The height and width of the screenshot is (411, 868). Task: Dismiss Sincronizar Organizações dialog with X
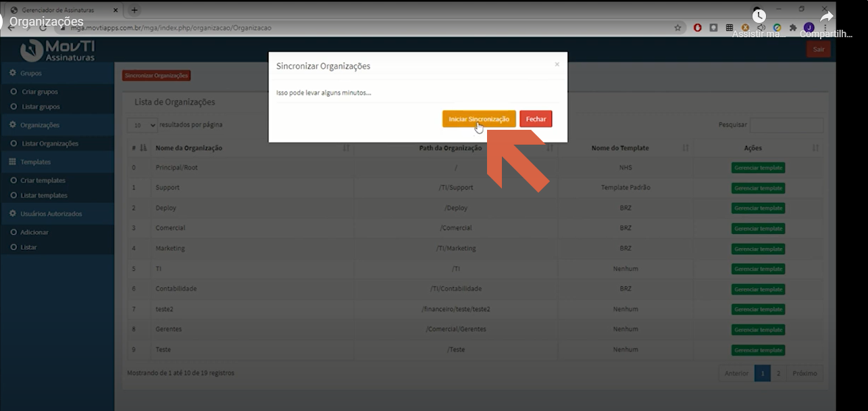coord(557,64)
